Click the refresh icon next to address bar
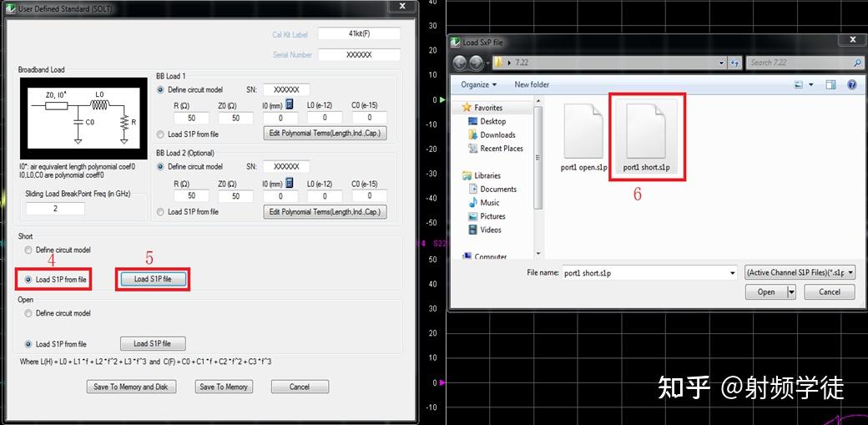The image size is (868, 425). point(735,63)
